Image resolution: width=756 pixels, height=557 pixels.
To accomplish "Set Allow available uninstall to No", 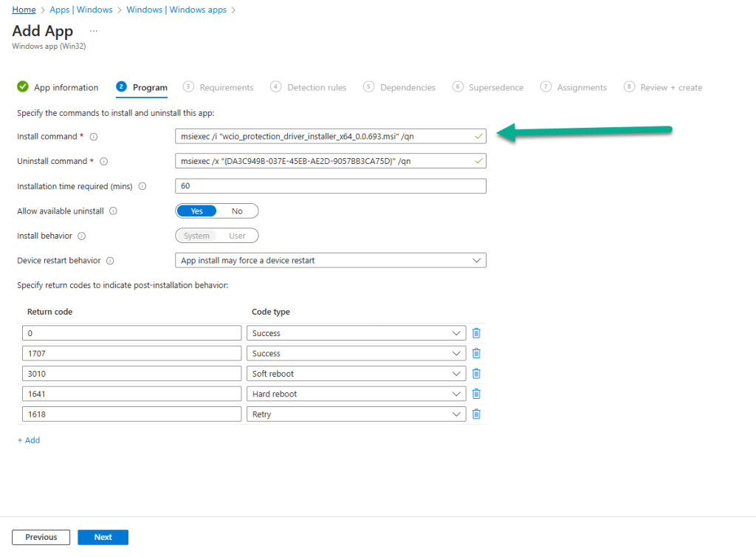I will tap(237, 211).
